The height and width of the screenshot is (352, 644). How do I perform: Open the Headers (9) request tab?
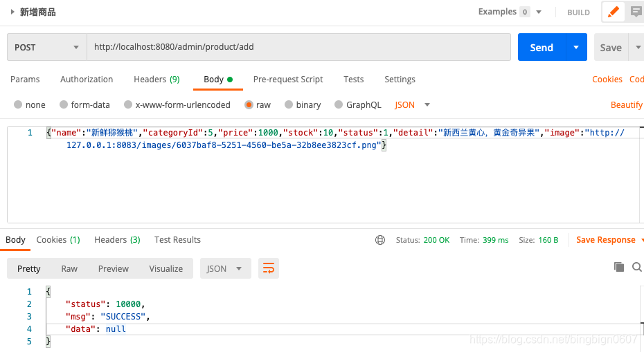tap(157, 79)
